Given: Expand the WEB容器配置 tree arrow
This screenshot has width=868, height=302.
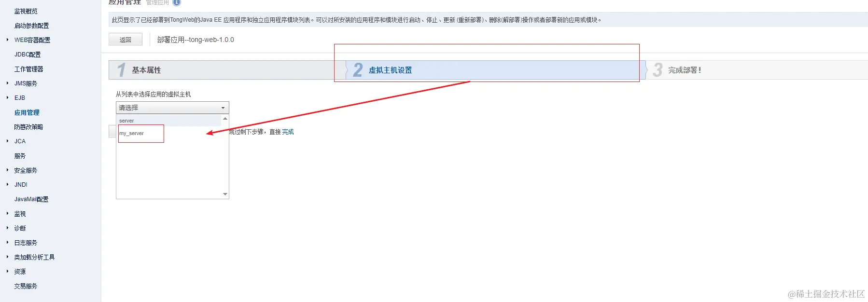Looking at the screenshot, I should (x=7, y=40).
